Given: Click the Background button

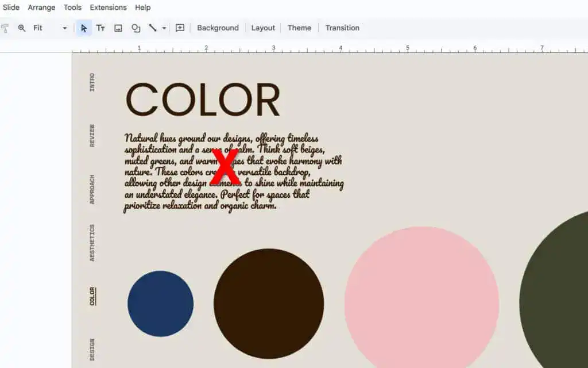Looking at the screenshot, I should click(218, 28).
